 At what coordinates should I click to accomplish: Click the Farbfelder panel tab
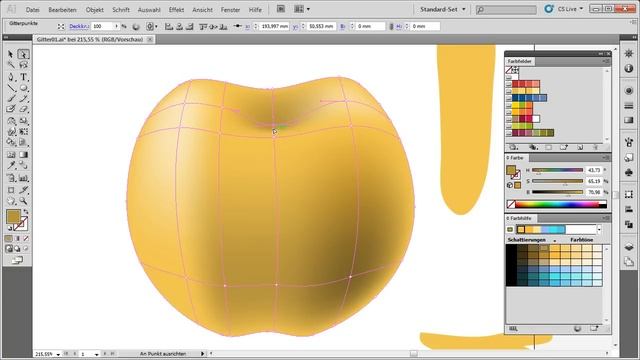pyautogui.click(x=520, y=61)
